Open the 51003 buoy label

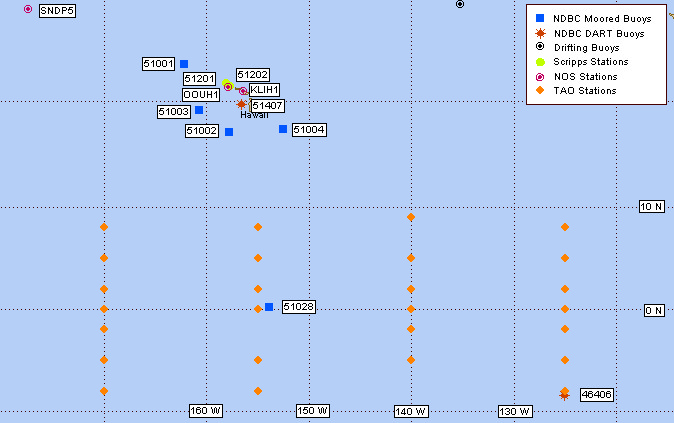tap(174, 112)
